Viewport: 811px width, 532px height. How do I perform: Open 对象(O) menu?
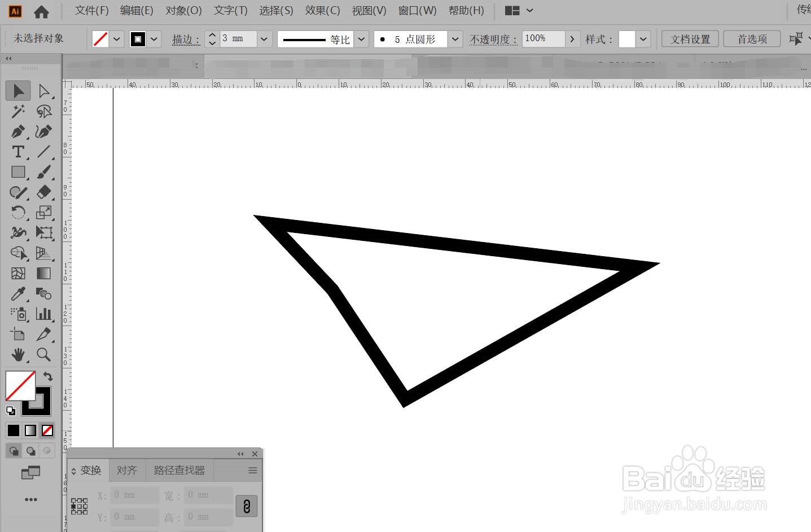tap(183, 11)
